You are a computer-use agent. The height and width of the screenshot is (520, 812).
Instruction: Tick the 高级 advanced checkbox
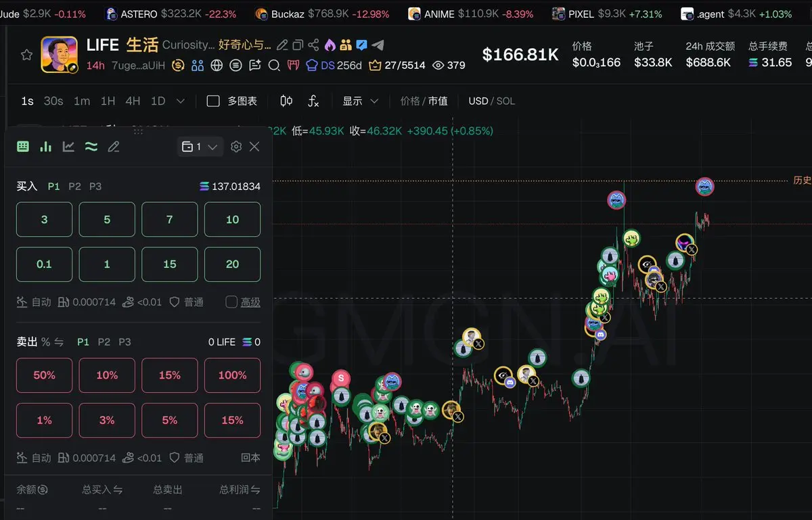click(x=231, y=302)
